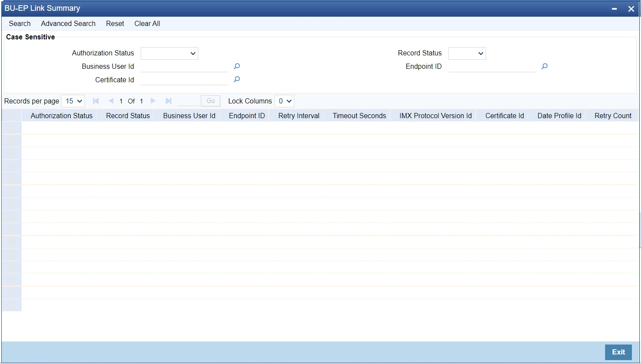This screenshot has height=364, width=641.
Task: Click Retry Interval column header
Action: (x=299, y=116)
